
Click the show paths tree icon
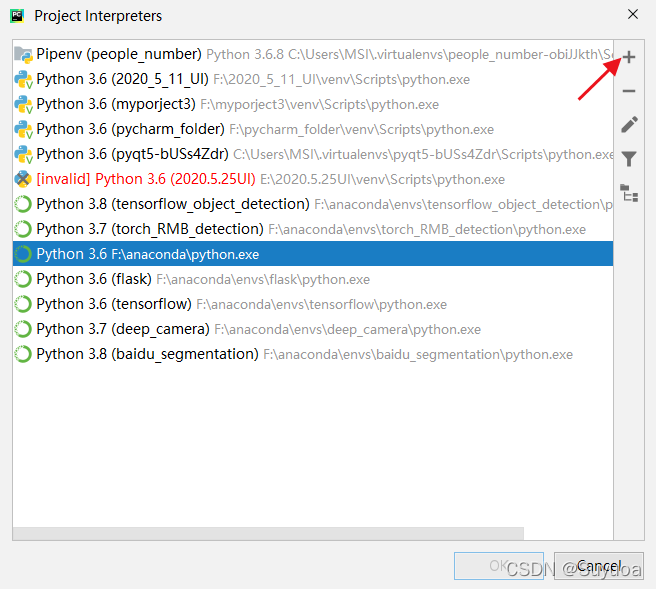click(629, 193)
